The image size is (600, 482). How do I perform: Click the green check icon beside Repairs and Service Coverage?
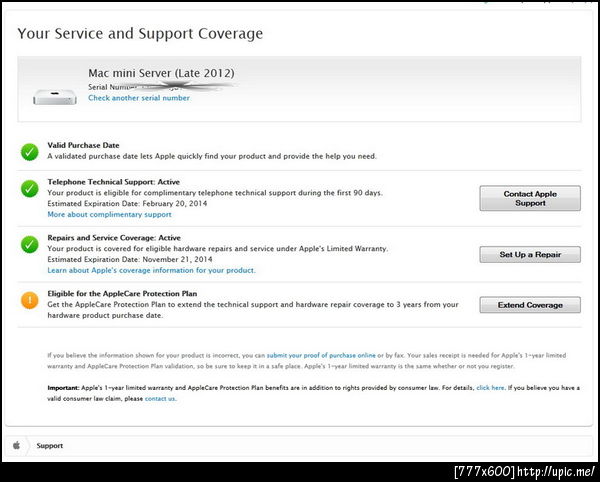[x=29, y=244]
